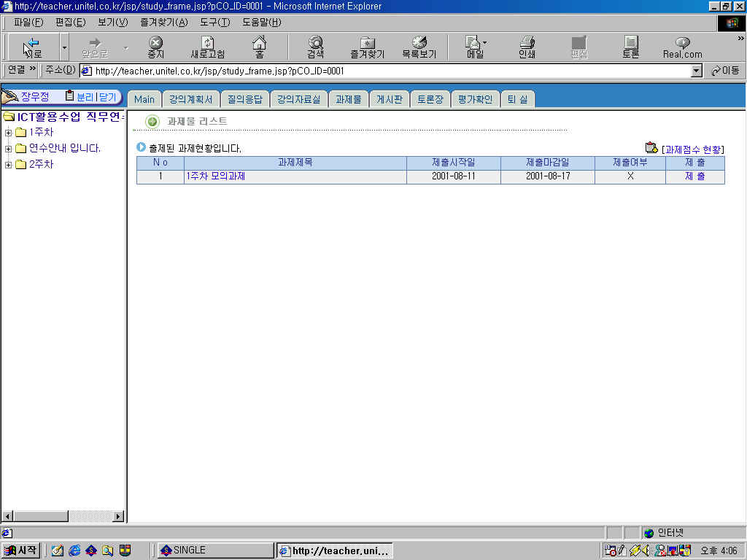The height and width of the screenshot is (560, 747).
Task: Click the Stop (중지) toolbar icon
Action: pyautogui.click(x=155, y=47)
